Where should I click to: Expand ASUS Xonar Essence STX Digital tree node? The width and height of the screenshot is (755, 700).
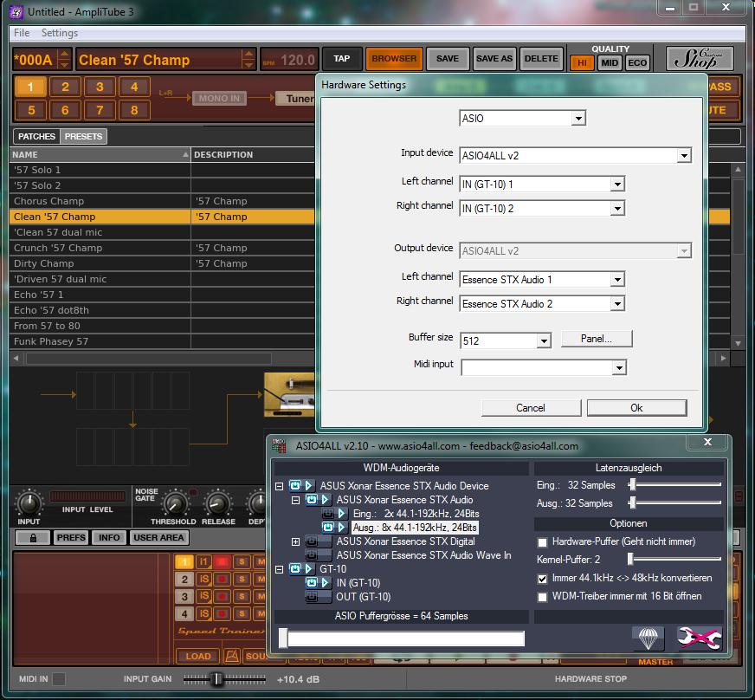pos(295,542)
